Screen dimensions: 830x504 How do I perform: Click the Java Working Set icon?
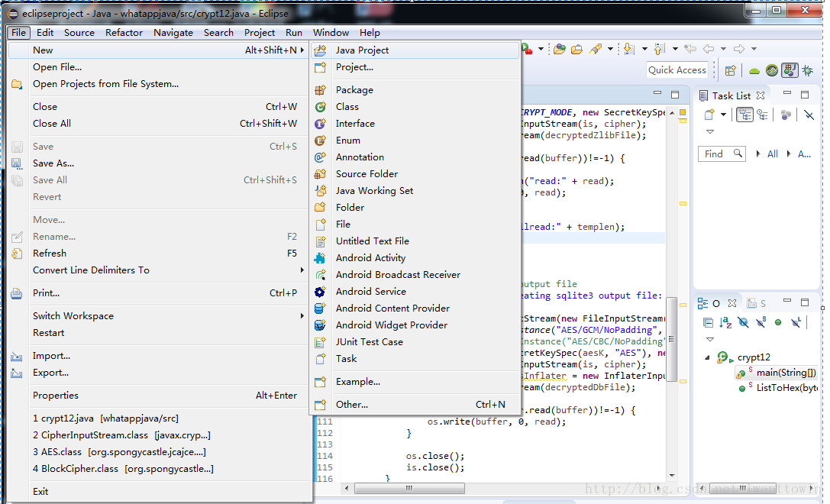[320, 191]
